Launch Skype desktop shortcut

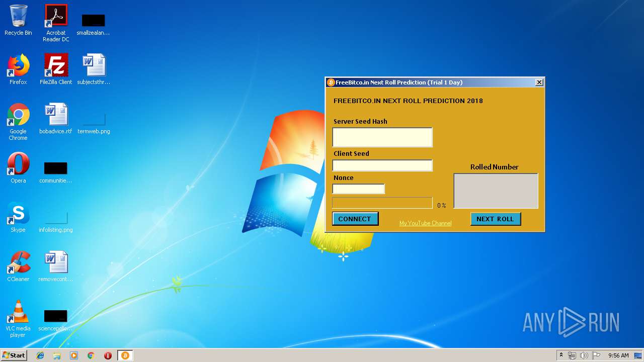18,217
